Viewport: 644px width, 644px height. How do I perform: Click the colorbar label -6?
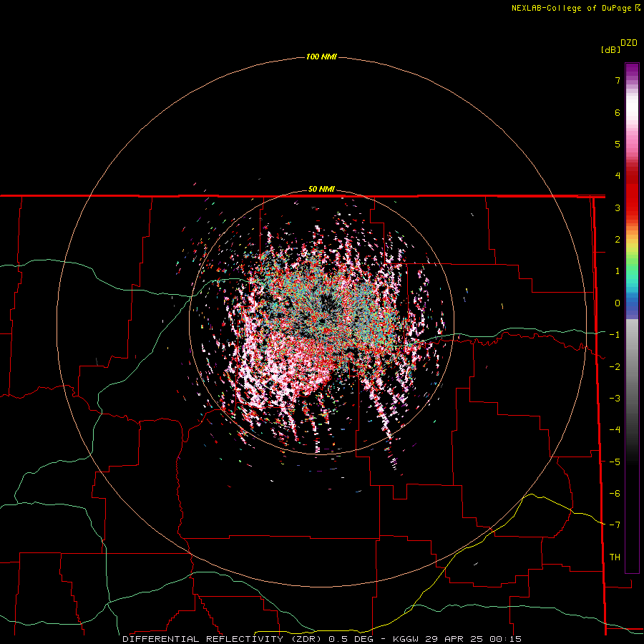click(x=615, y=494)
